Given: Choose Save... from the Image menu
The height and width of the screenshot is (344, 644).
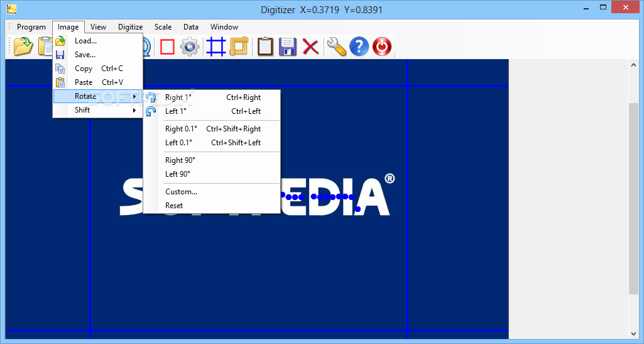Looking at the screenshot, I should coord(98,55).
